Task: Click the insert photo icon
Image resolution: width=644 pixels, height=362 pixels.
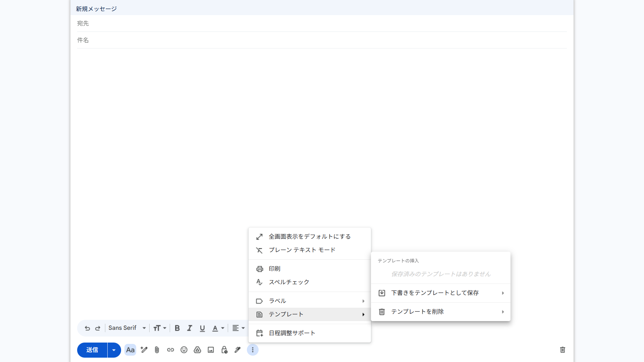Action: 211,350
